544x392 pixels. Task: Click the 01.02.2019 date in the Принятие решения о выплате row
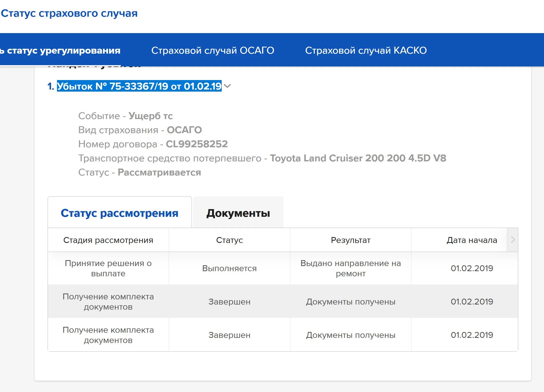point(472,268)
